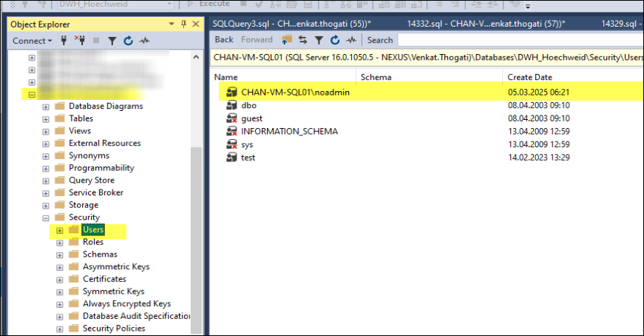Click the filter funnel in details toolbar
The width and height of the screenshot is (644, 336).
[x=319, y=40]
